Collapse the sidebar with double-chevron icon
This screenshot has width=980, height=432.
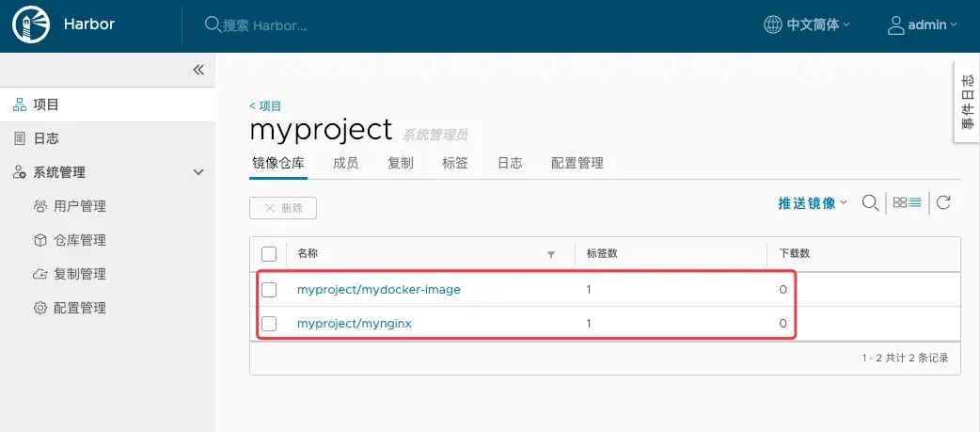point(198,70)
